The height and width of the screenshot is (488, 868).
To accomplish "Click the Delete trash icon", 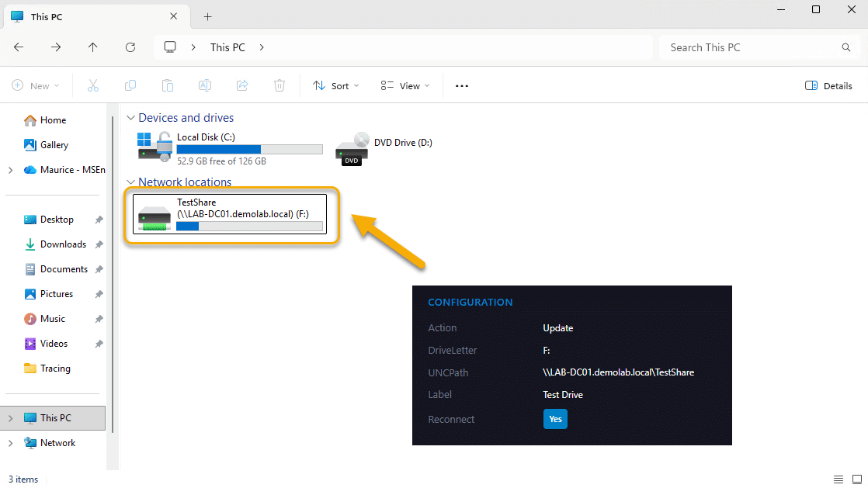I will pyautogui.click(x=279, y=86).
